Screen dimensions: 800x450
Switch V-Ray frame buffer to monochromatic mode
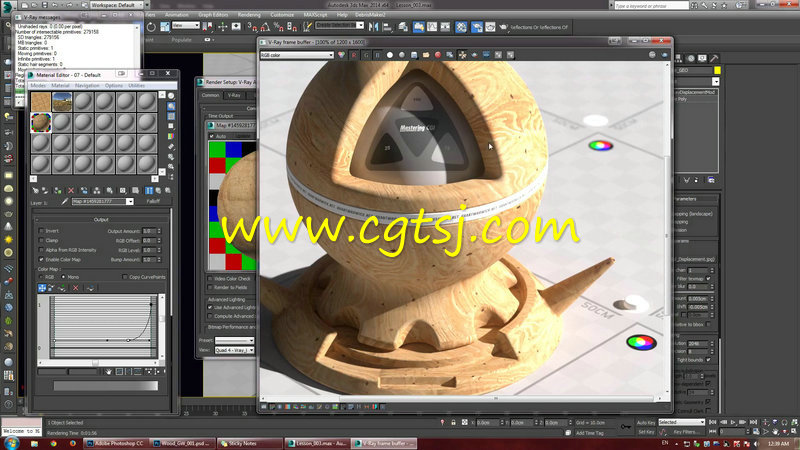[x=402, y=55]
